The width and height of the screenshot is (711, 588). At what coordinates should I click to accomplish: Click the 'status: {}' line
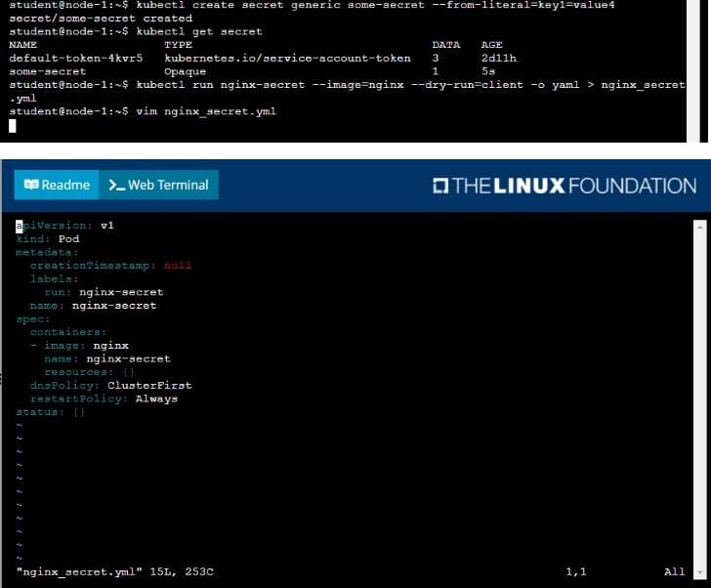[x=51, y=412]
